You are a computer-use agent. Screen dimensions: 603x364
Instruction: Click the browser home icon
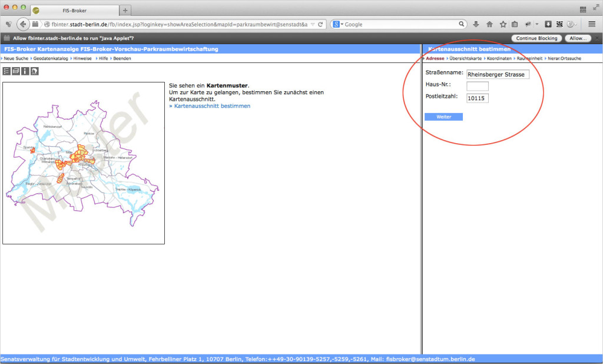click(489, 24)
